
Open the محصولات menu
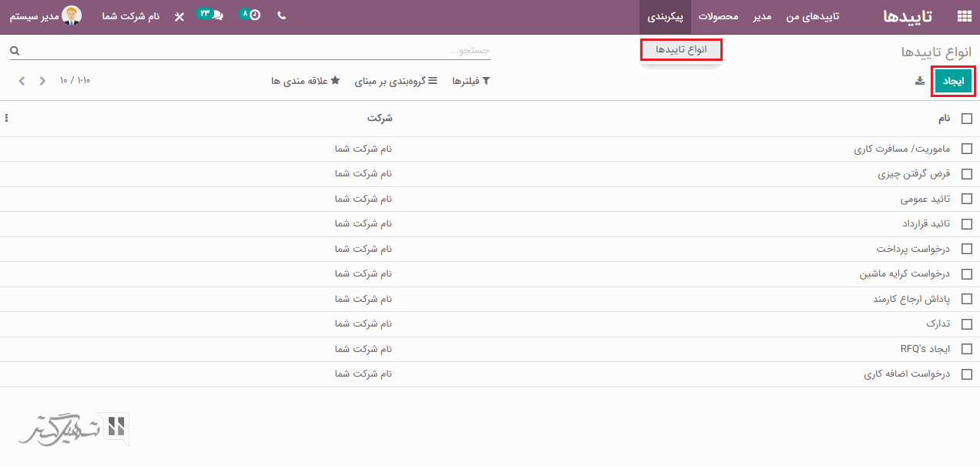click(x=718, y=16)
